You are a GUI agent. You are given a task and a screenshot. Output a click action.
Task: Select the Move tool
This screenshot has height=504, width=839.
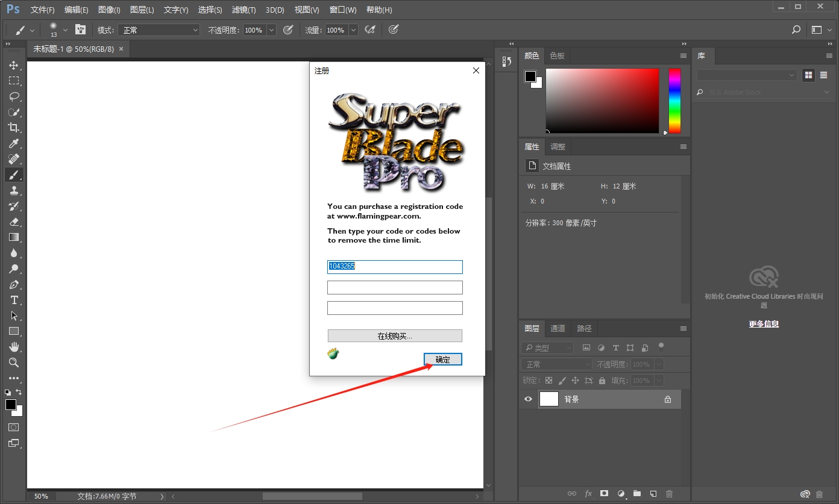[13, 65]
